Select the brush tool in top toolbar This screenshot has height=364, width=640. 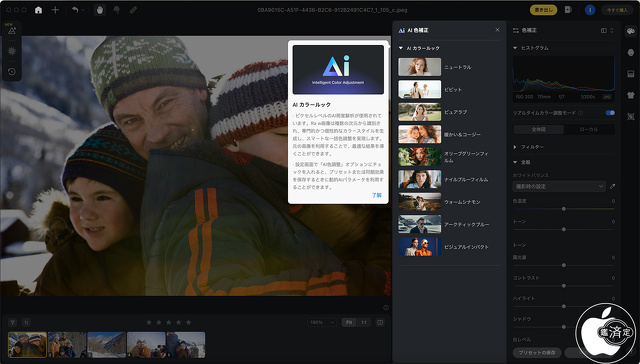point(117,10)
